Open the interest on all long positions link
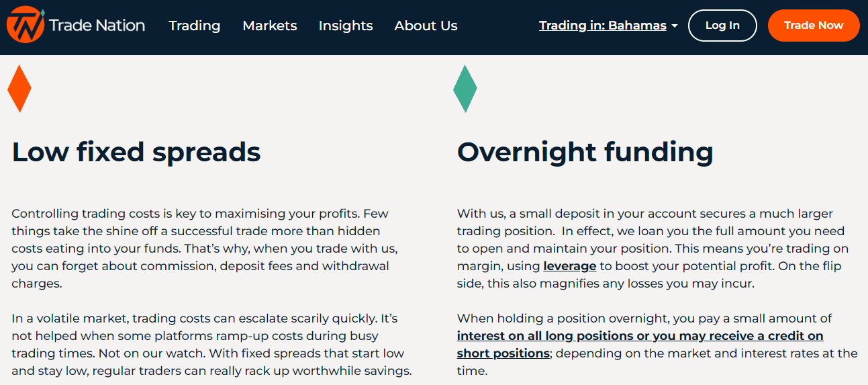 (x=640, y=335)
